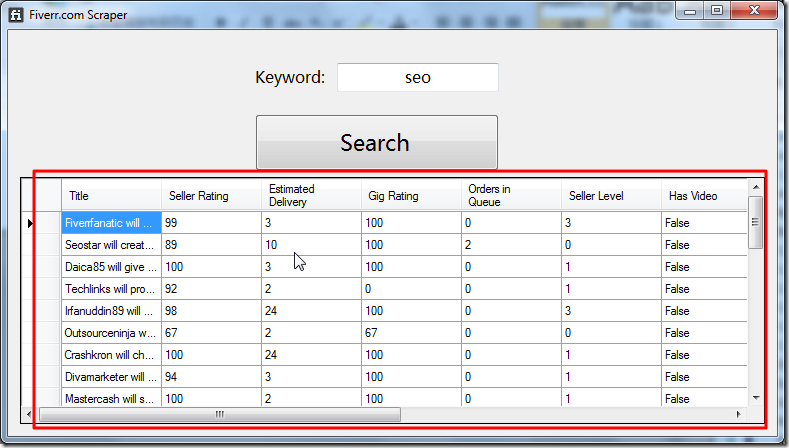This screenshot has height=448, width=789.
Task: Click the horizontal scrollbar left arrow
Action: (x=29, y=414)
